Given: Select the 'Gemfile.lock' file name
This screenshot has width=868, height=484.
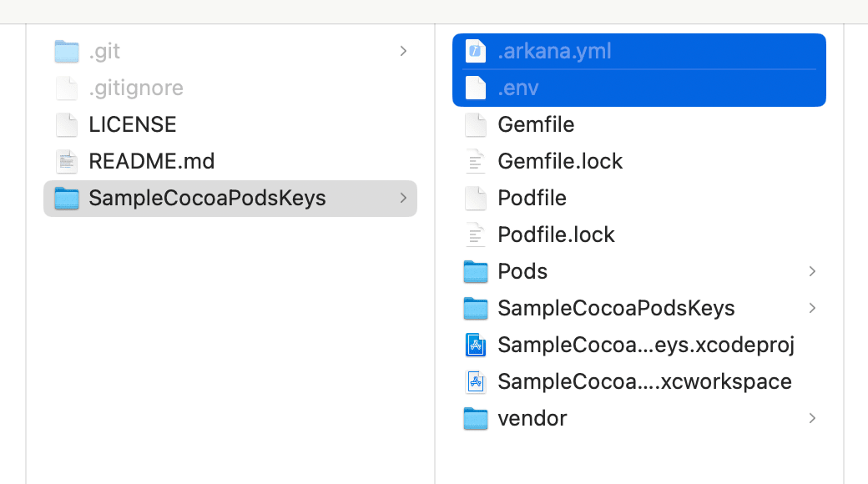Looking at the screenshot, I should 560,161.
